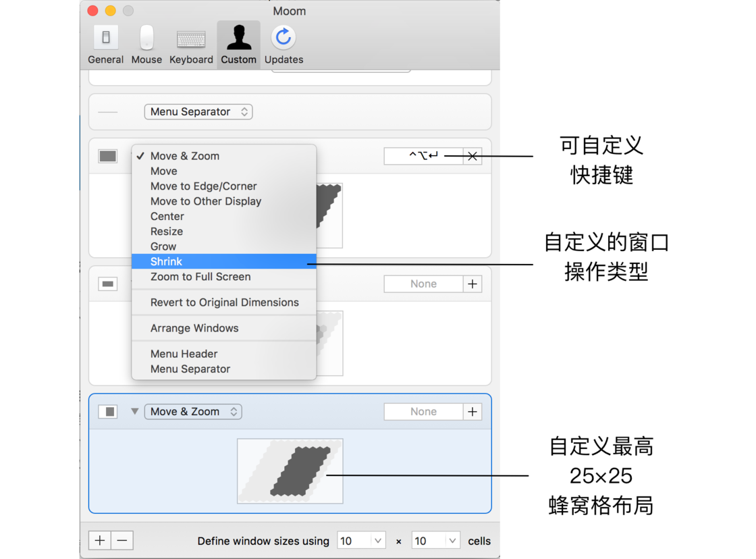Clear the shortcut with the X button
This screenshot has height=559, width=756.
tap(473, 156)
